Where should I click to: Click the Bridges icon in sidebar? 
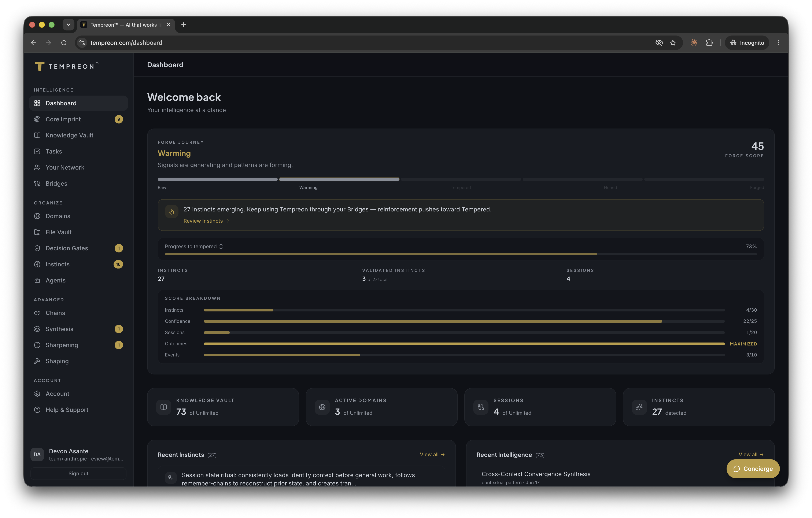click(x=37, y=184)
